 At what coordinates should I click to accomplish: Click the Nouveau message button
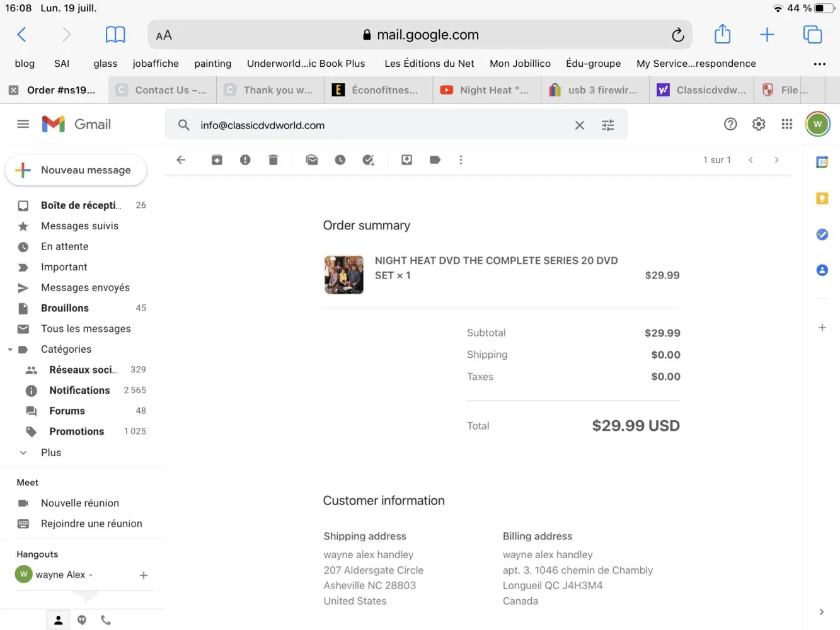[76, 170]
